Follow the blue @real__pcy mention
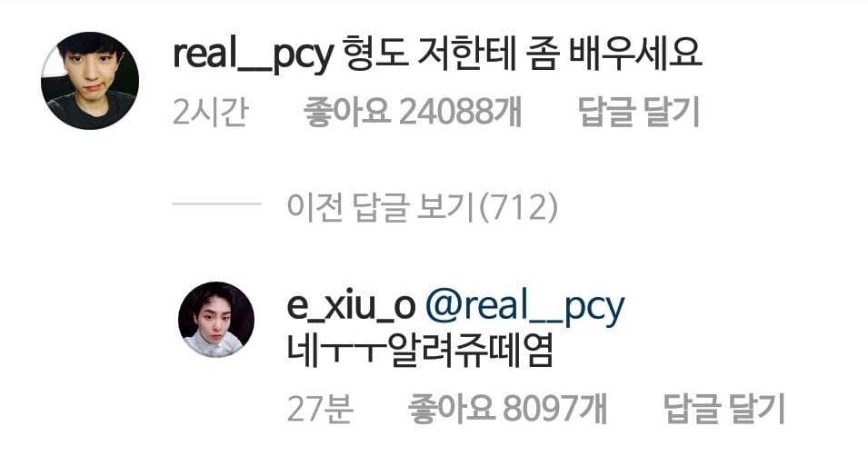This screenshot has height=456, width=868. 524,308
